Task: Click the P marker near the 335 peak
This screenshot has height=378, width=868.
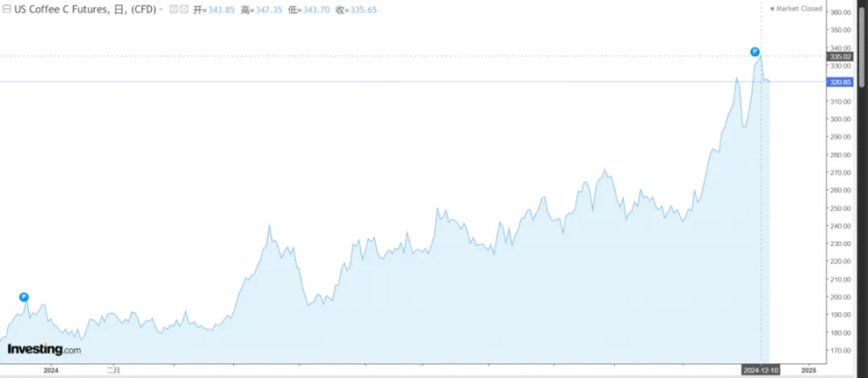Action: [754, 52]
